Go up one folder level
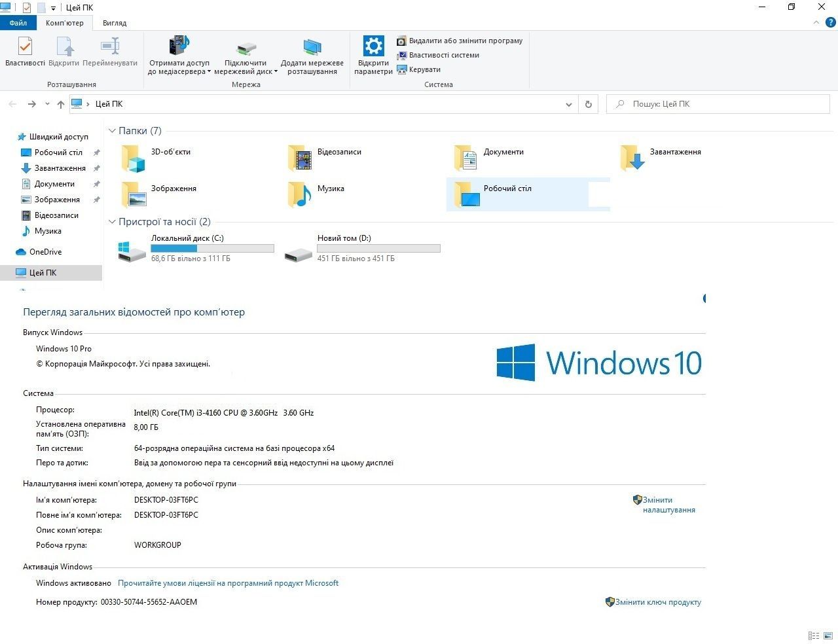 click(x=61, y=104)
